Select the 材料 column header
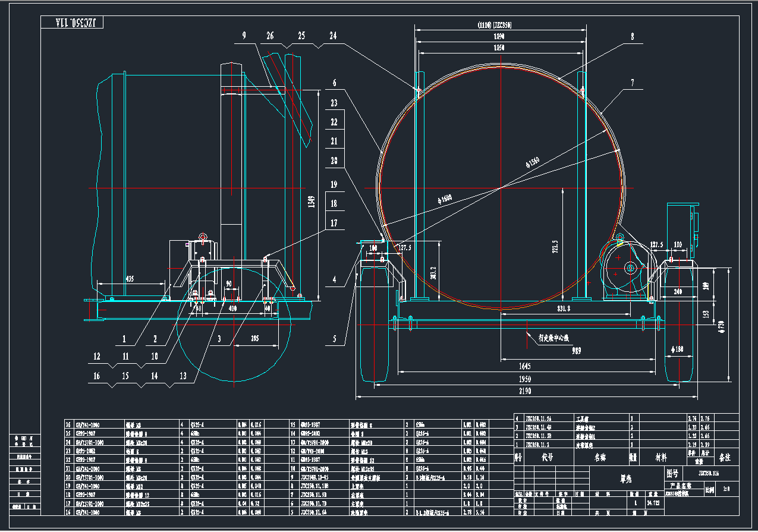758x532 pixels. tap(662, 458)
